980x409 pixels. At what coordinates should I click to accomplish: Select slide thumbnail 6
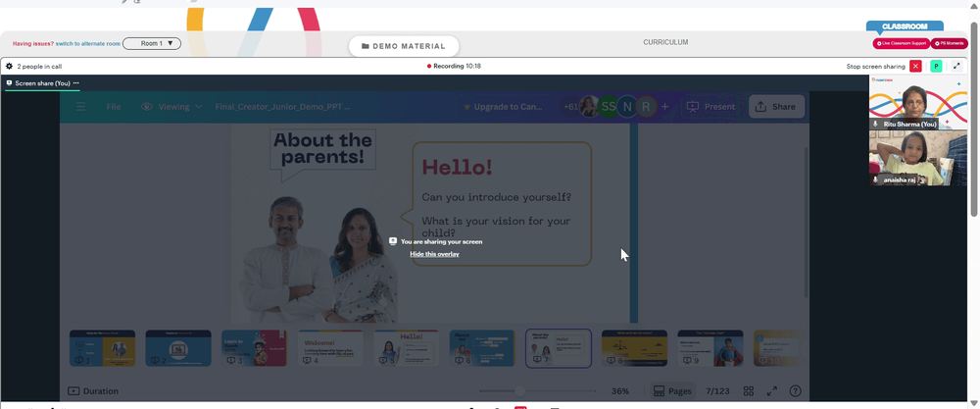[x=482, y=348]
